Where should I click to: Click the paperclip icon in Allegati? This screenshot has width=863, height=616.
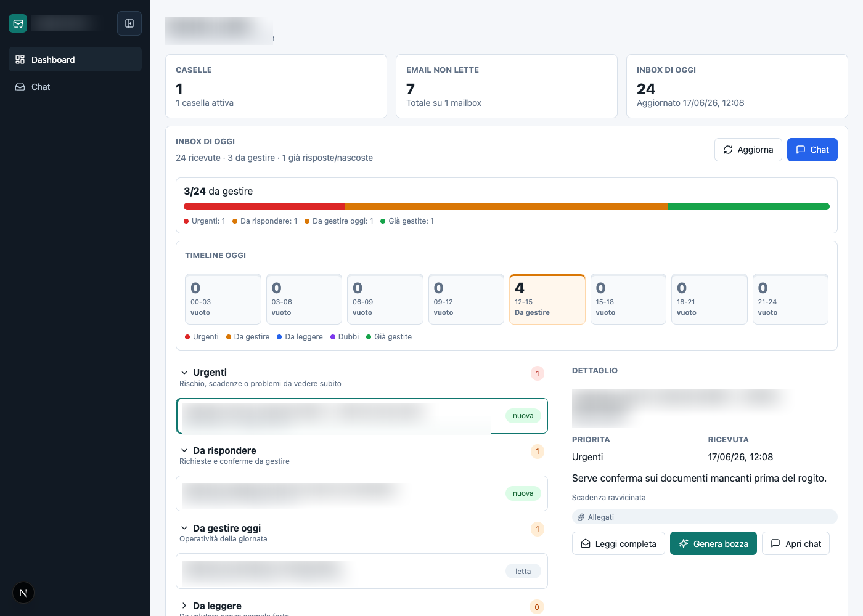coord(581,517)
